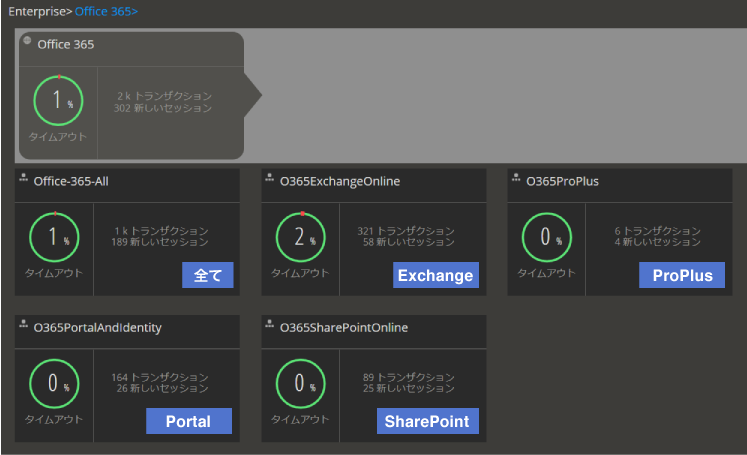Click the blue 全て label
This screenshot has width=747, height=455.
[x=208, y=275]
